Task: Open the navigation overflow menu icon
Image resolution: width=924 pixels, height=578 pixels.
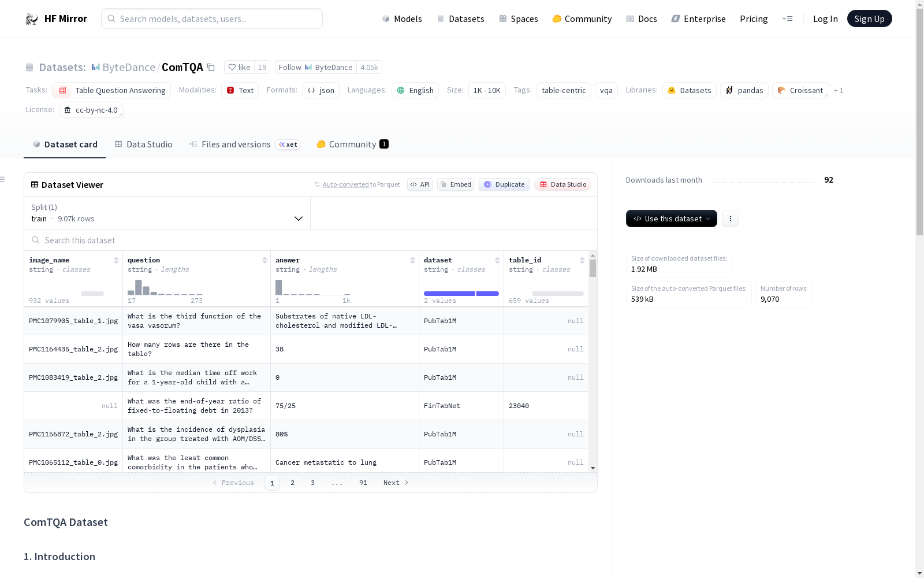Action: pyautogui.click(x=787, y=19)
